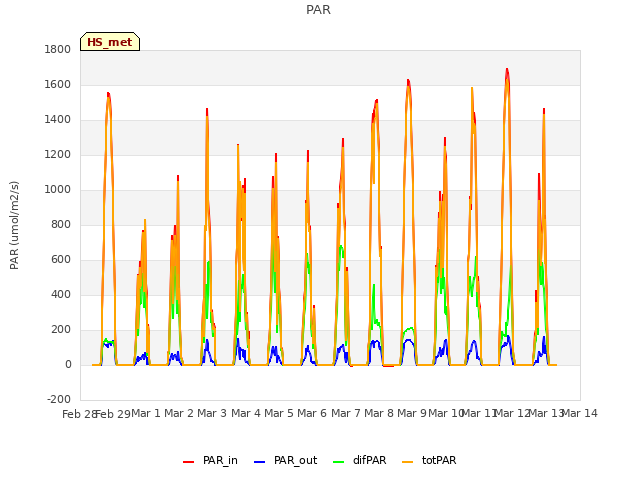Click the Feb 29 peak near 1550
The width and height of the screenshot is (640, 480).
(x=108, y=95)
